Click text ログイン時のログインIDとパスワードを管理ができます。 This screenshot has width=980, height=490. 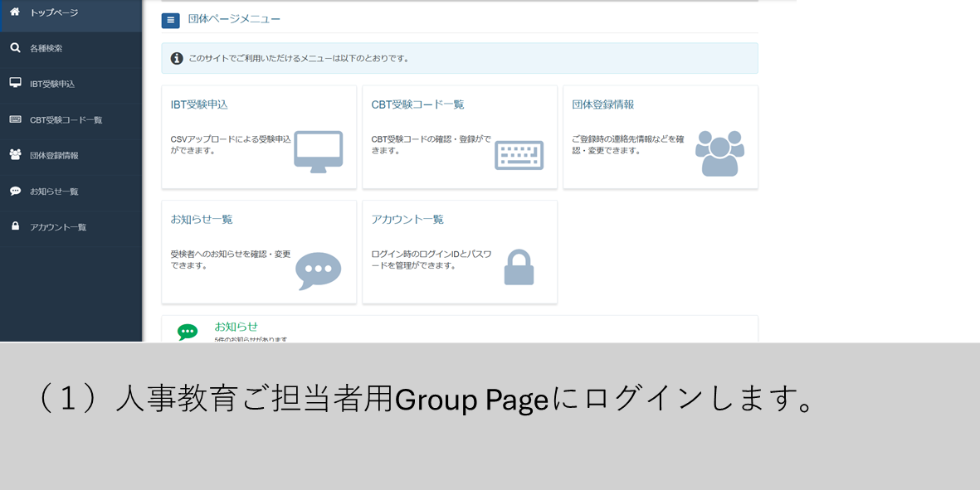[431, 260]
